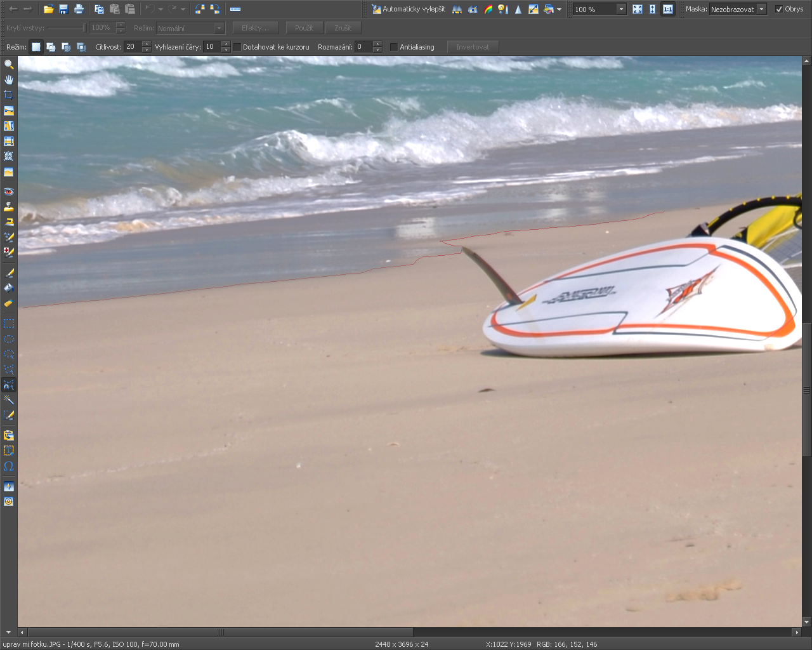
Task: Select the Lasso selection tool
Action: click(x=9, y=354)
